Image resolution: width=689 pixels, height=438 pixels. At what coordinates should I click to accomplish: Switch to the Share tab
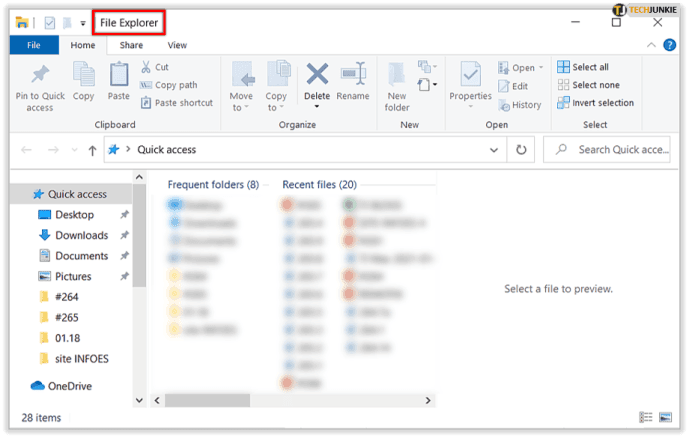(x=131, y=45)
